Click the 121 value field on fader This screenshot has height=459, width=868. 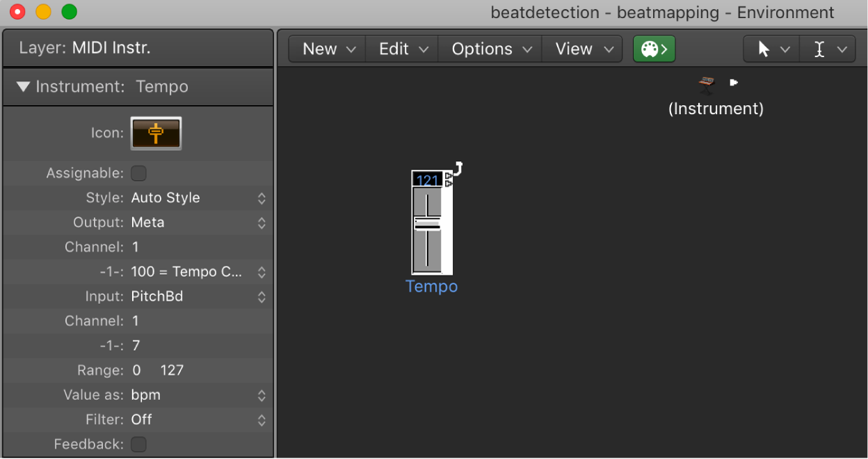(x=427, y=180)
